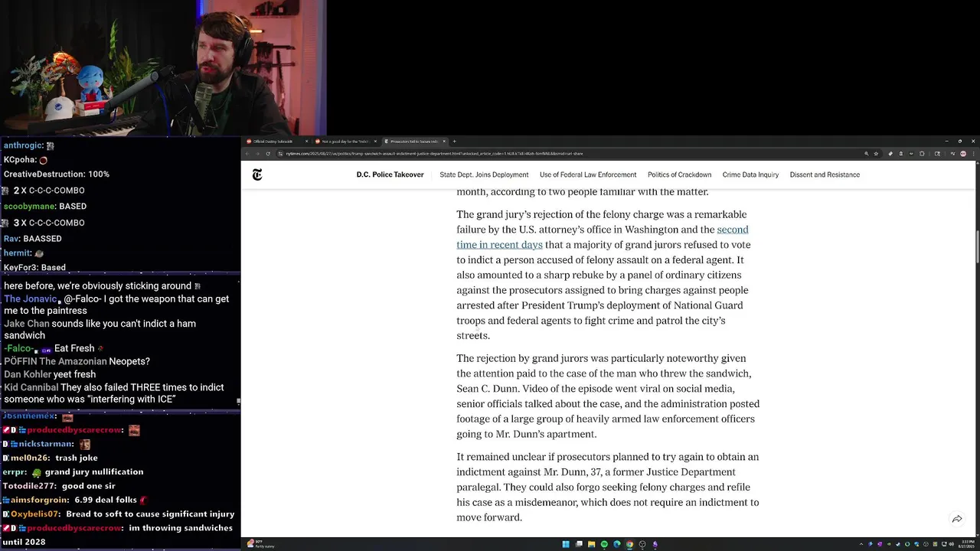The height and width of the screenshot is (551, 980).
Task: Open Google Chrome from the taskbar
Action: [629, 544]
